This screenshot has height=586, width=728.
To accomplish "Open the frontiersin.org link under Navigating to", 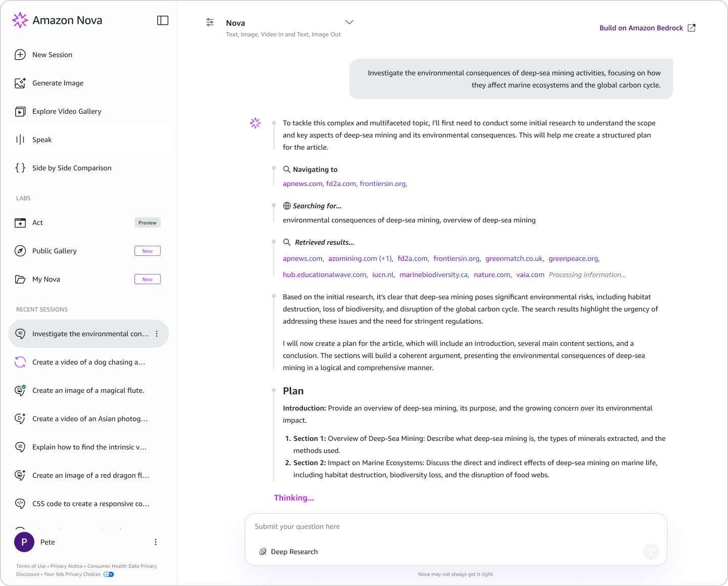I will pos(383,184).
